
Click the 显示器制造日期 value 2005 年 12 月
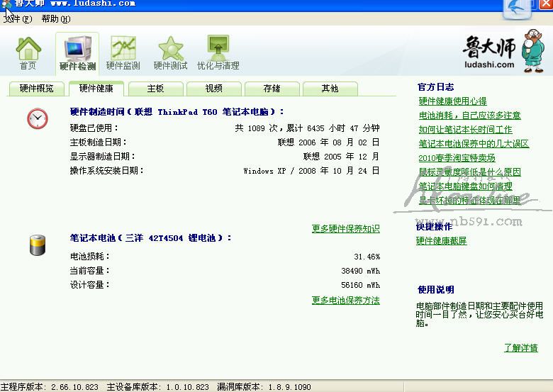(x=341, y=156)
